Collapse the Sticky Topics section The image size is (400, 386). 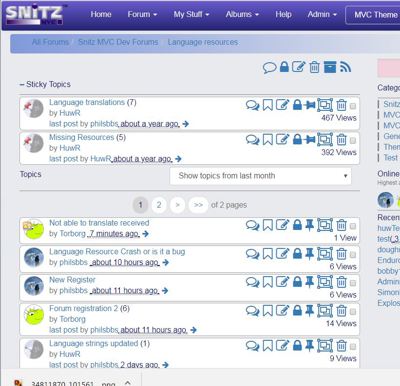tap(45, 84)
